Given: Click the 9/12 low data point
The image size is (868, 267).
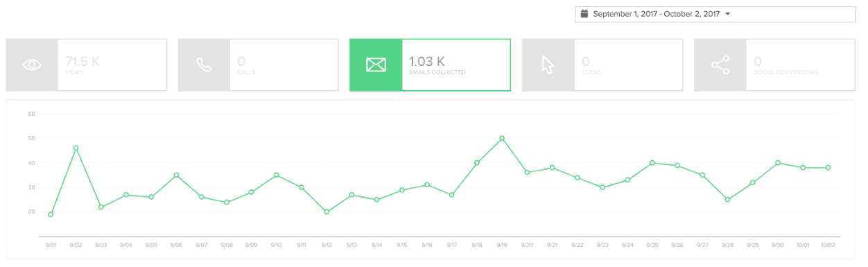Looking at the screenshot, I should click(327, 212).
